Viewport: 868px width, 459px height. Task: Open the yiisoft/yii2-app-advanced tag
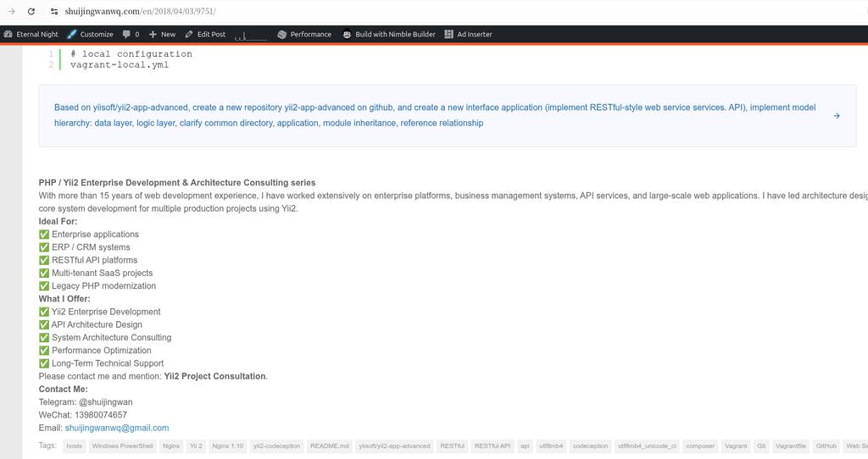[x=394, y=445]
